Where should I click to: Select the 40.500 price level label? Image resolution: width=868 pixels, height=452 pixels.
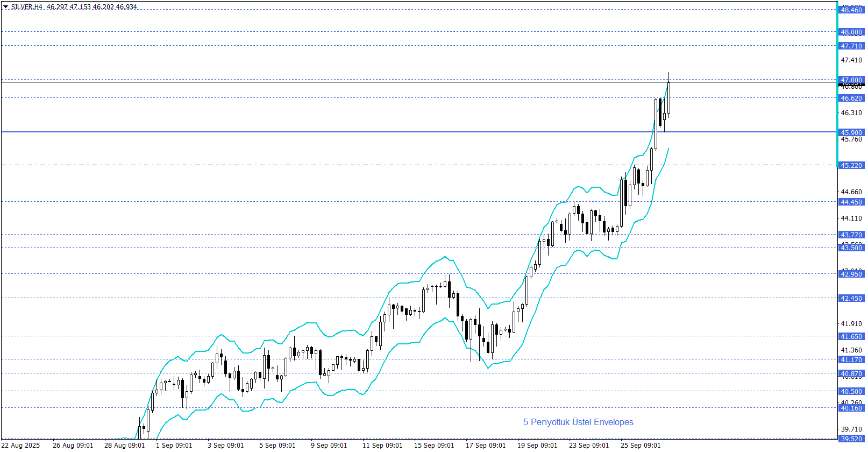point(851,392)
